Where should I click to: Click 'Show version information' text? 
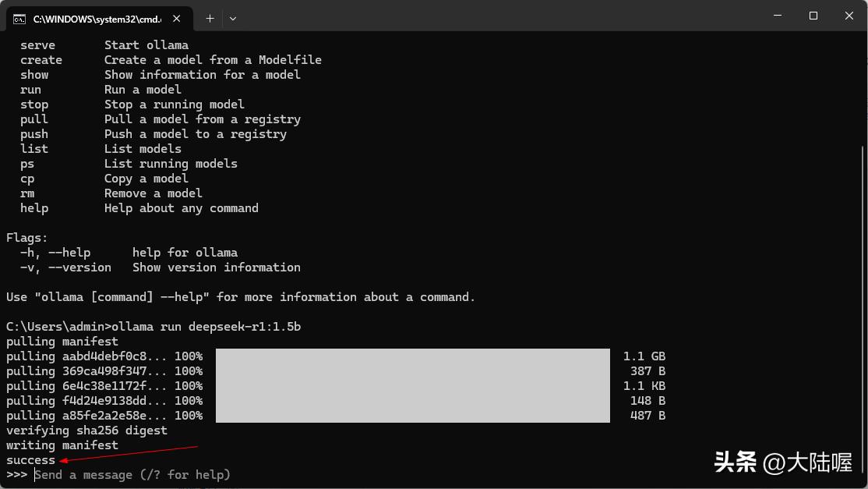pyautogui.click(x=217, y=268)
